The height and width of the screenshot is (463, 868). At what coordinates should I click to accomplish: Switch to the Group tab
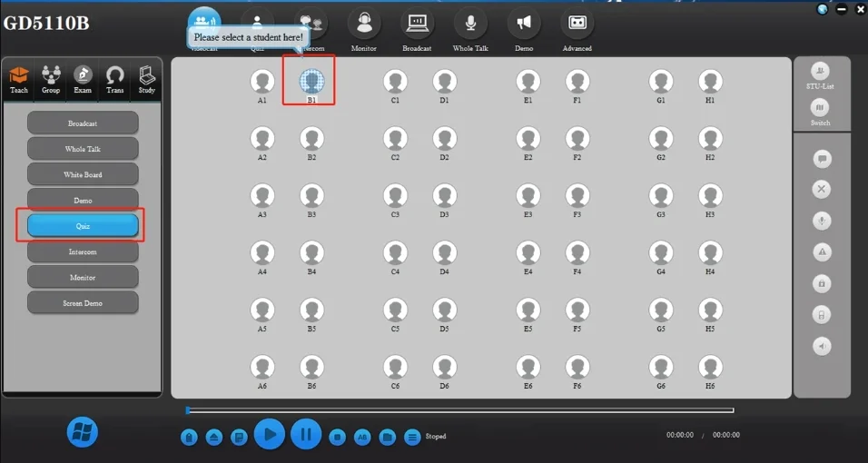click(51, 79)
